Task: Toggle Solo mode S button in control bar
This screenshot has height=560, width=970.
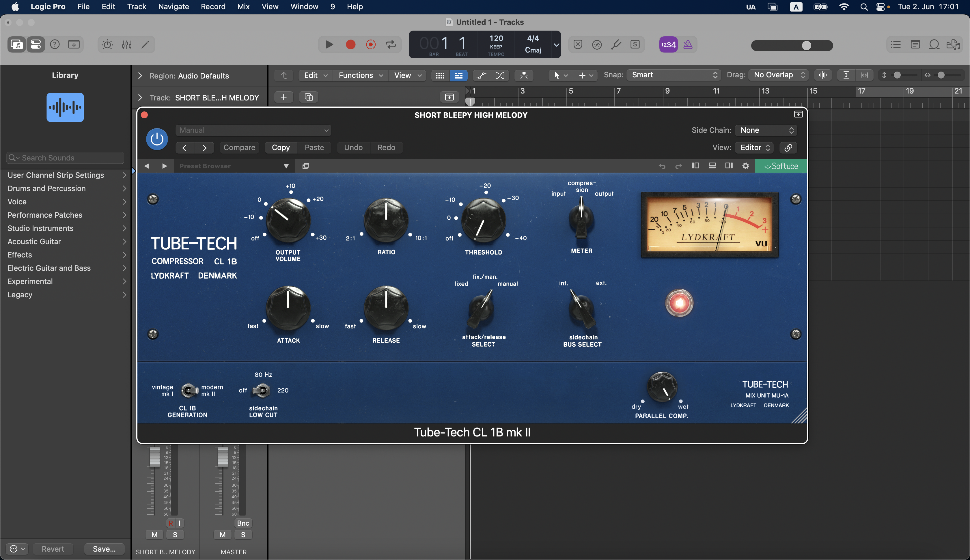Action: tap(635, 45)
